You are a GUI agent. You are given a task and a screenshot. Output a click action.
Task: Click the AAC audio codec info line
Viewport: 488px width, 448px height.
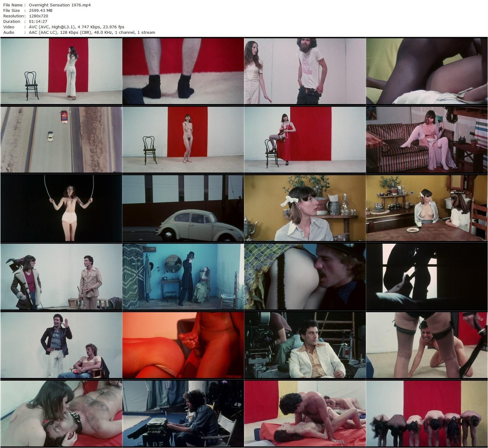click(x=92, y=32)
